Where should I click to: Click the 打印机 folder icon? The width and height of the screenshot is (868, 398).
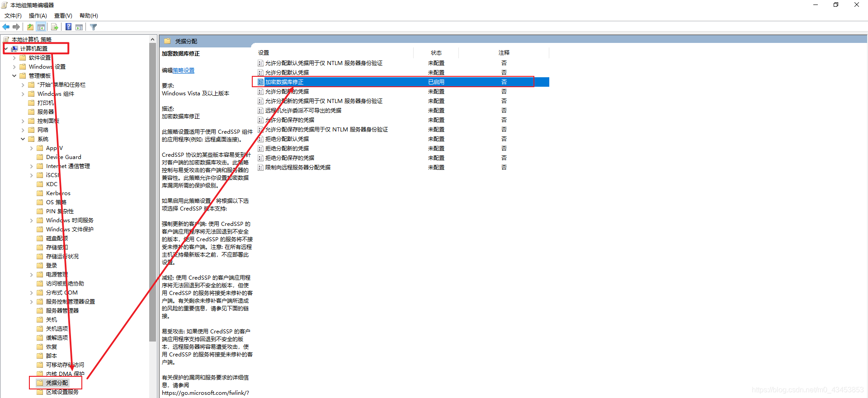pos(32,103)
